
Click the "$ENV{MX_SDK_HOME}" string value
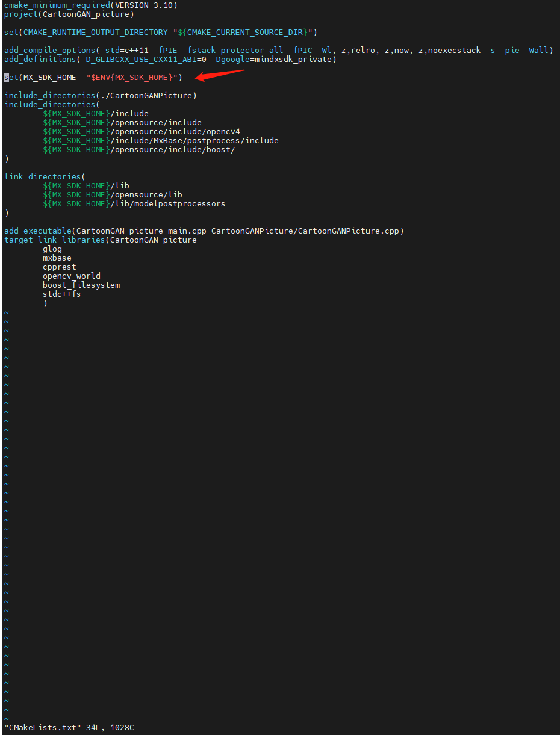pyautogui.click(x=134, y=77)
